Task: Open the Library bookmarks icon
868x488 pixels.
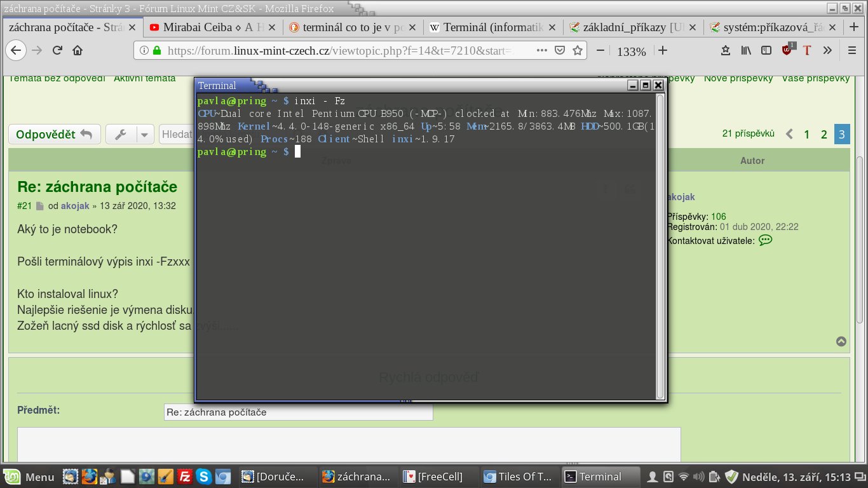Action: [x=746, y=51]
